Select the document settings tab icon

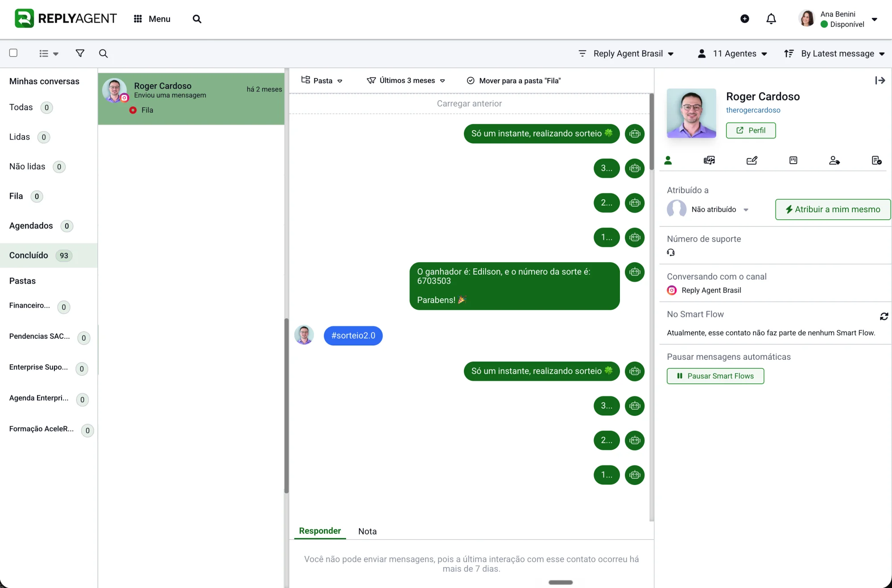coord(877,160)
